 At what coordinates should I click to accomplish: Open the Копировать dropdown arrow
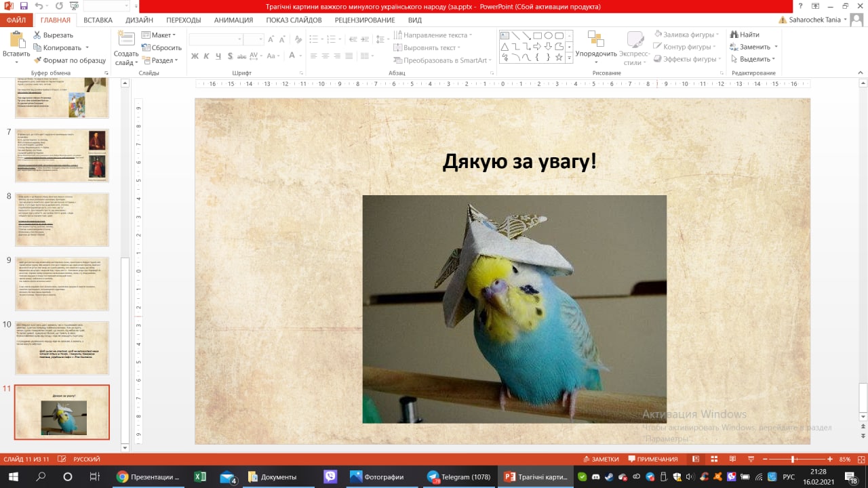click(x=87, y=47)
